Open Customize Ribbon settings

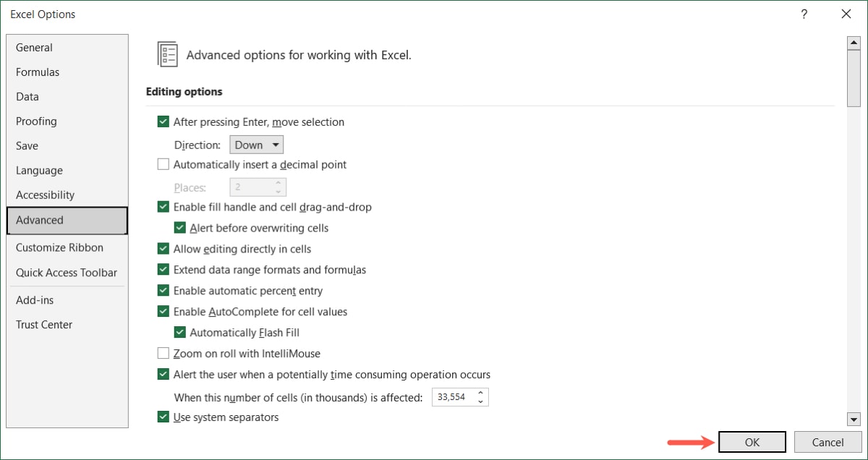[59, 247]
